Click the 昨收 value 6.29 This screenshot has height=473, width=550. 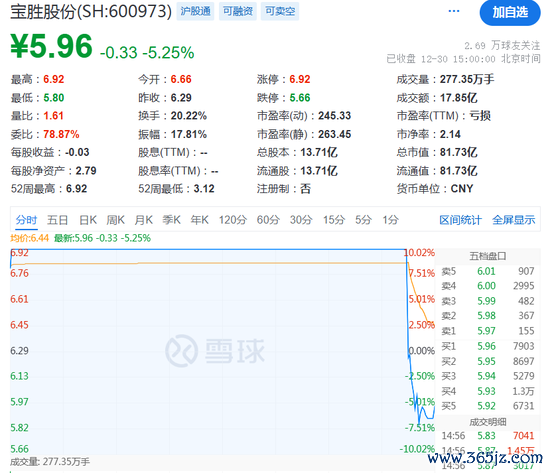(181, 98)
